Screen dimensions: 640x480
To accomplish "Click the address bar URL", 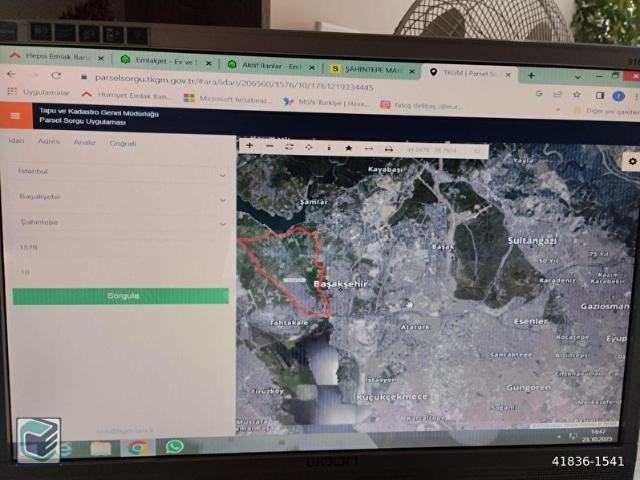I will point(234,83).
